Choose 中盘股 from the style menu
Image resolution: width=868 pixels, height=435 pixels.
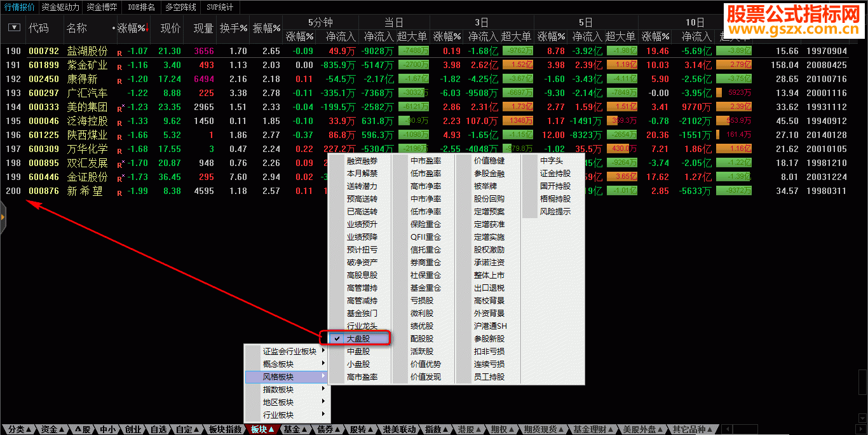tap(358, 351)
